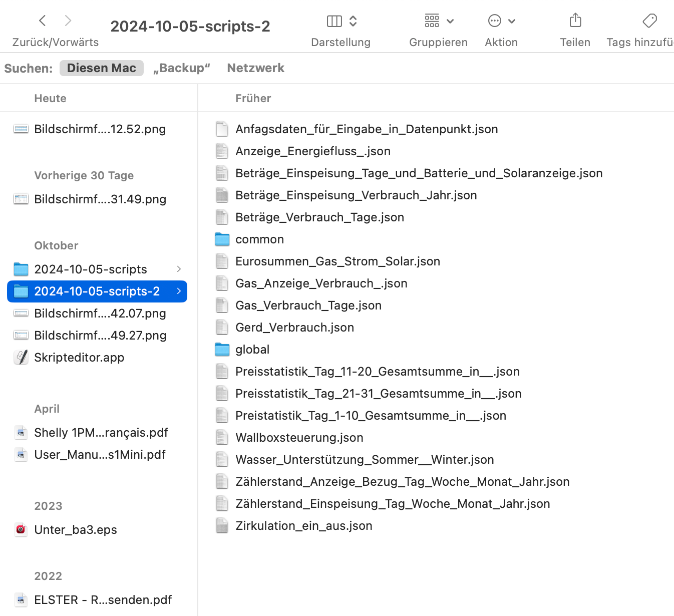The height and width of the screenshot is (616, 674).
Task: Click the User_Manu...s1Mini.pdf file icon
Action: (x=21, y=455)
